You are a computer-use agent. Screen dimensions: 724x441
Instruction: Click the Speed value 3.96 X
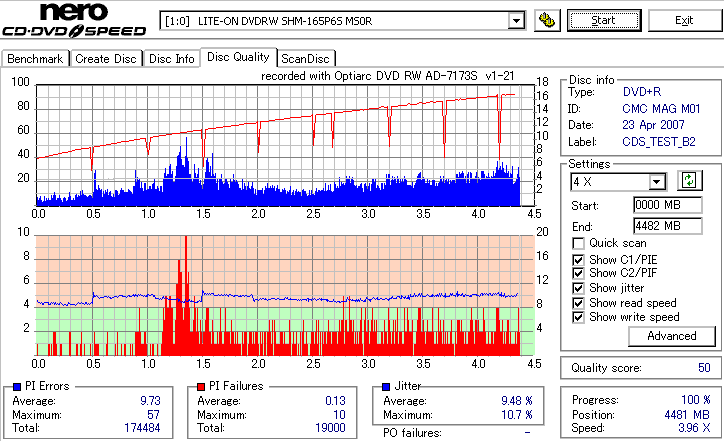click(x=694, y=428)
